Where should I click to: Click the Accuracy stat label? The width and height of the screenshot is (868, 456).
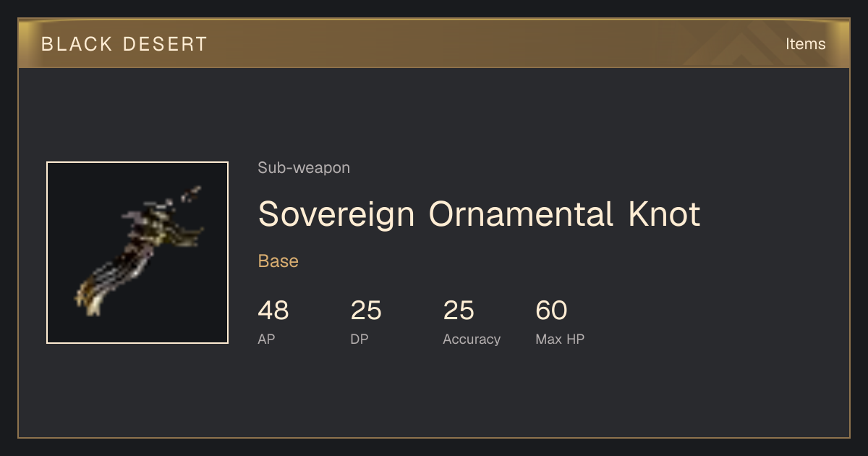tap(472, 339)
